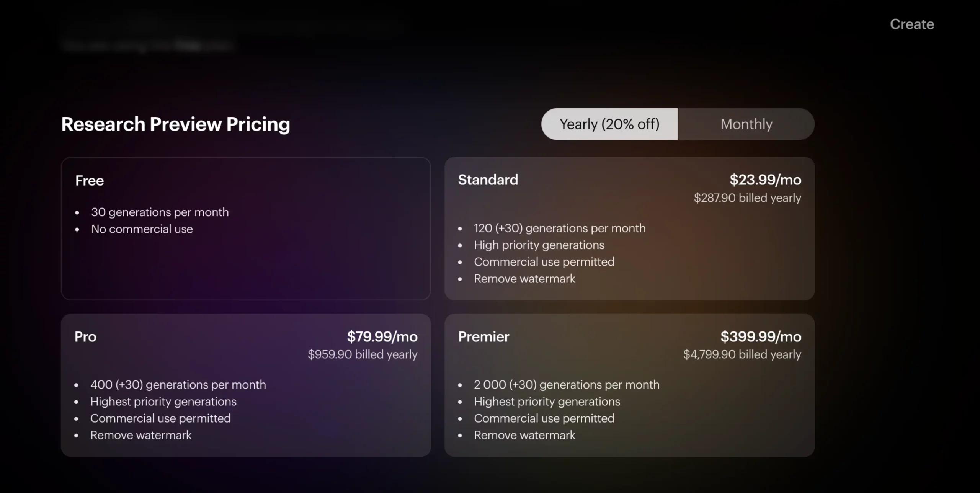Click the Premier $399.99/mo price
Viewport: 980px width, 493px height.
pyautogui.click(x=761, y=336)
